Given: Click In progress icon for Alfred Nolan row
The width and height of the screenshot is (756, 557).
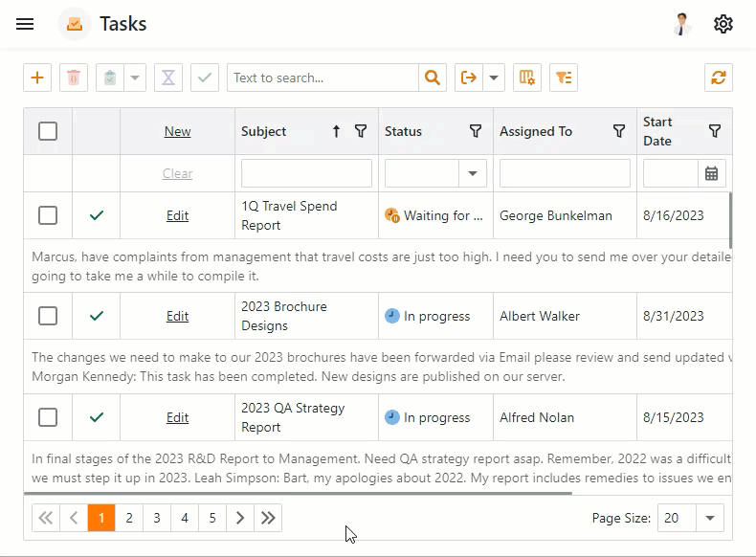Looking at the screenshot, I should pyautogui.click(x=392, y=417).
